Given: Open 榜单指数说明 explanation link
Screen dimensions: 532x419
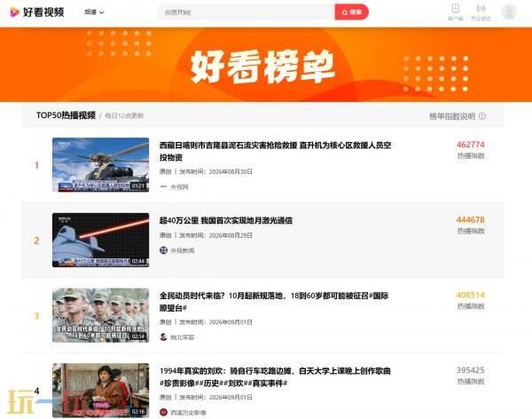Looking at the screenshot, I should click(452, 116).
